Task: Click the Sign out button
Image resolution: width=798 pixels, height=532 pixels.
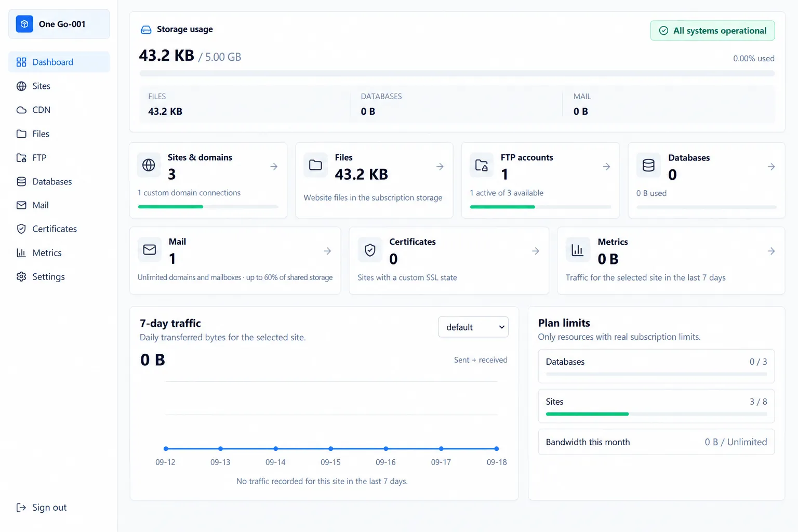Action: click(42, 508)
